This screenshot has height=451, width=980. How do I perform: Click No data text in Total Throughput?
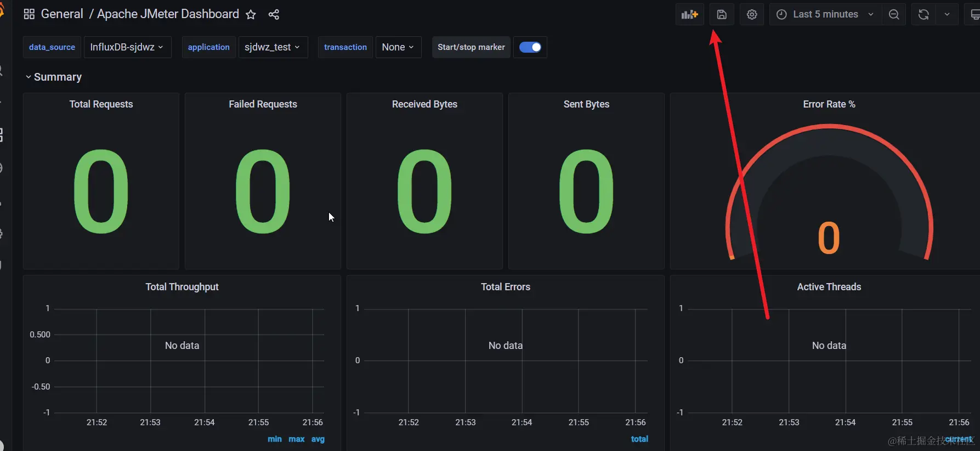(182, 346)
